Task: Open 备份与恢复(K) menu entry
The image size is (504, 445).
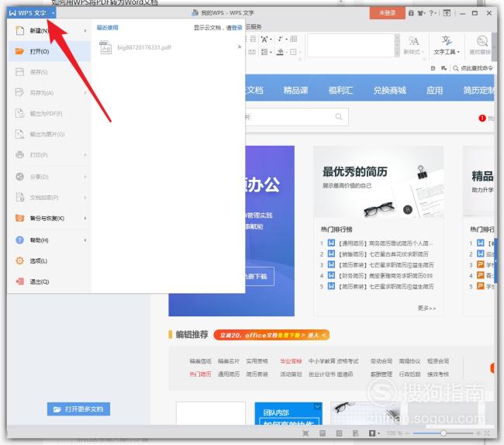Action: coord(48,219)
